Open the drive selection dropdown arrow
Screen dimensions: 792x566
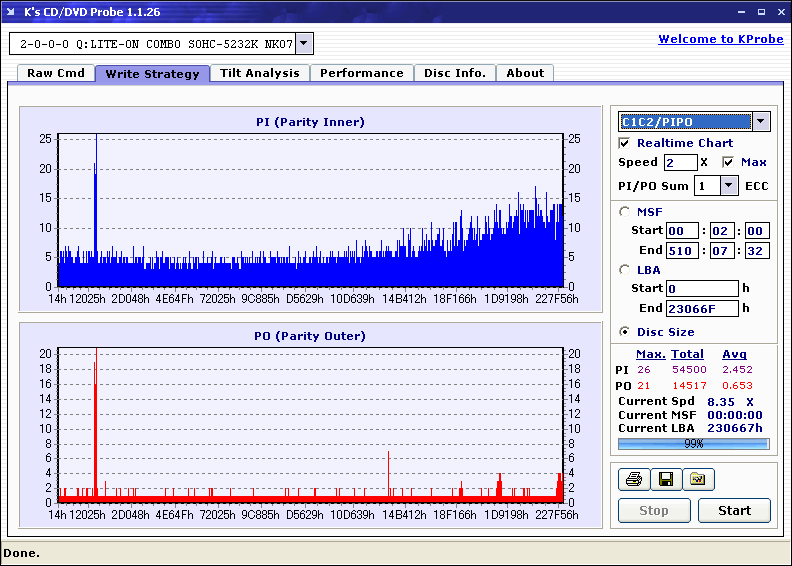304,43
